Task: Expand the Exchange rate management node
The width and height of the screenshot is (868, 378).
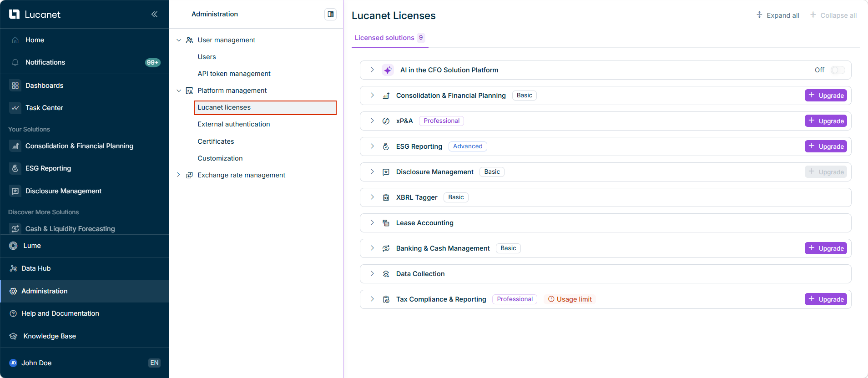Action: click(x=179, y=175)
